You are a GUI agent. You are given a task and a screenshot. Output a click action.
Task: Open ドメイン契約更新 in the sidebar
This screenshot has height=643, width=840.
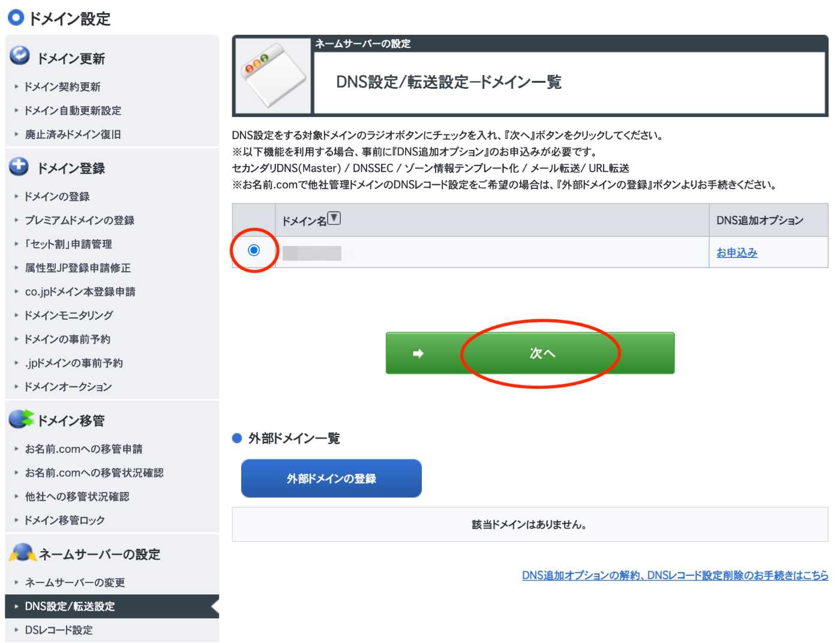tap(63, 86)
